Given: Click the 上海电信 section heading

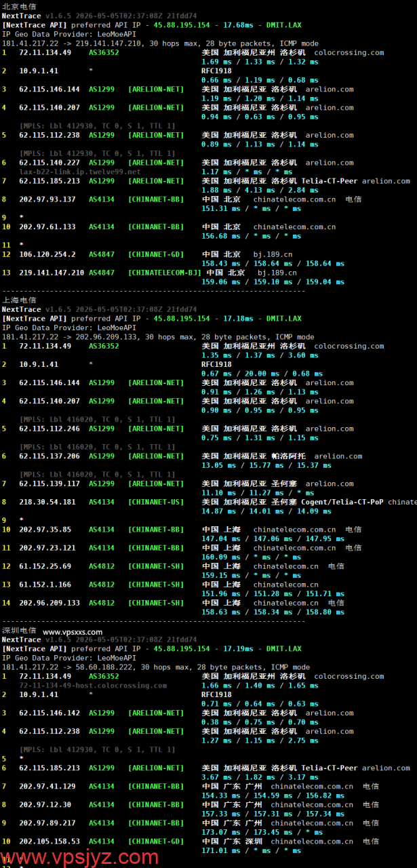Looking at the screenshot, I should [x=19, y=300].
